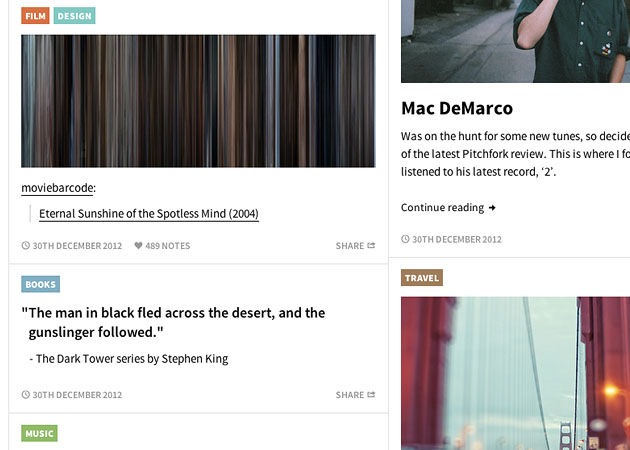This screenshot has height=450, width=630.
Task: Click the clock icon on the film post
Action: (x=26, y=246)
